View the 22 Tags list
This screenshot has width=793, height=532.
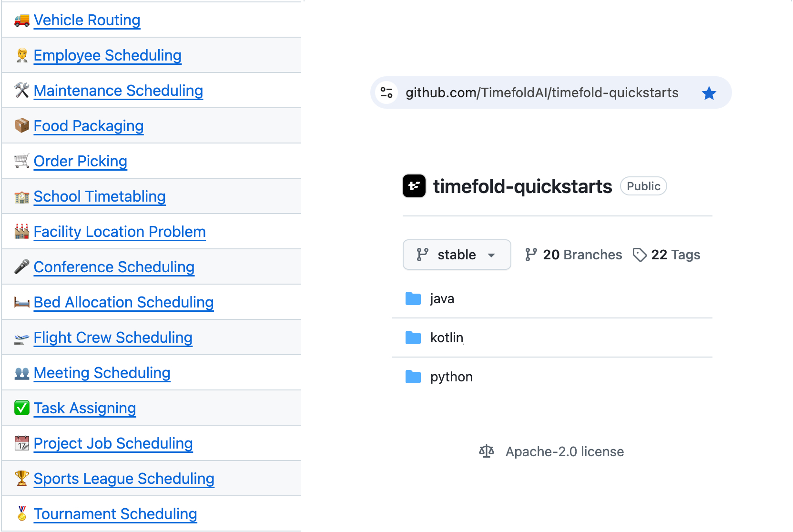pos(675,255)
